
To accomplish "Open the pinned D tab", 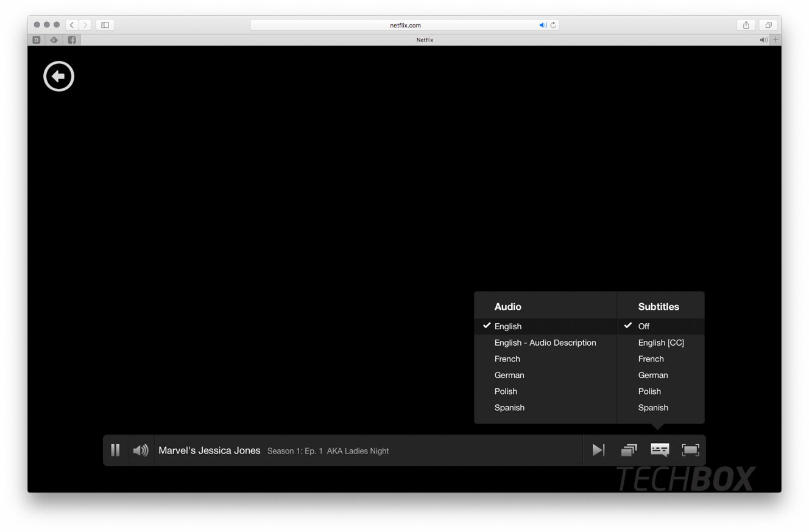I will (x=37, y=40).
